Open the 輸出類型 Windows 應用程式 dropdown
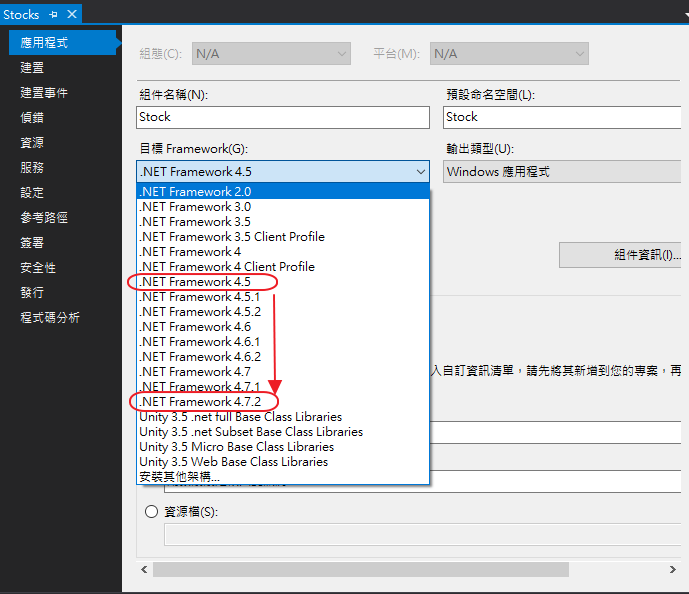This screenshot has width=689, height=594. click(x=562, y=172)
